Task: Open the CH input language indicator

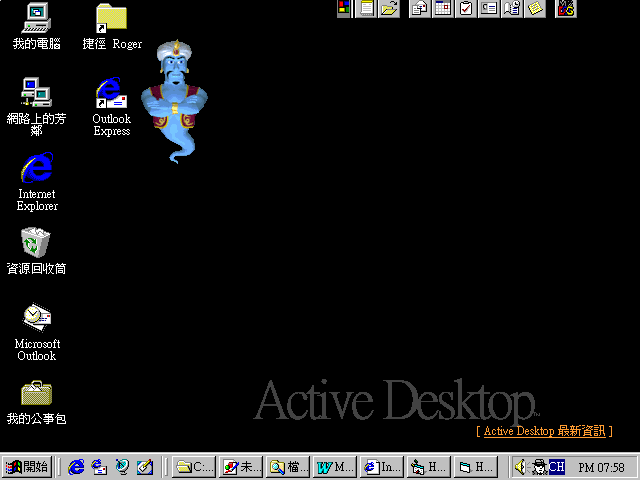Action: click(x=556, y=466)
